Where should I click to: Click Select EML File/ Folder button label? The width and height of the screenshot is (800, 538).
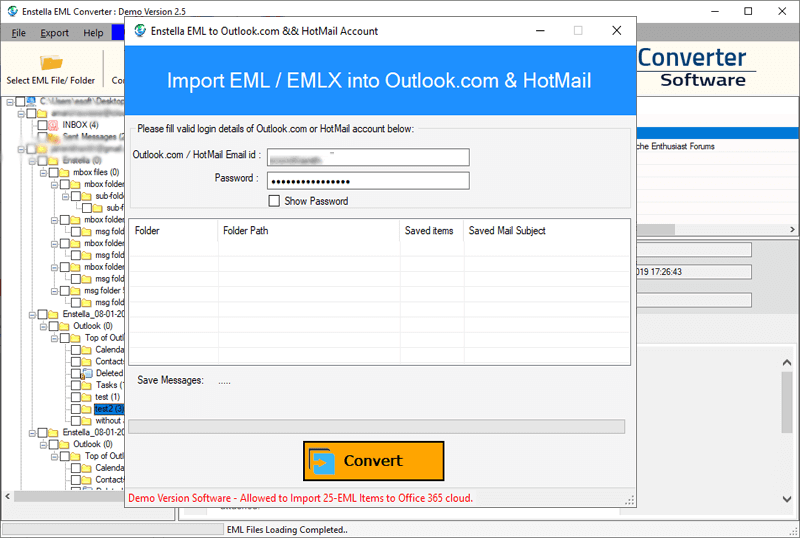(x=51, y=81)
